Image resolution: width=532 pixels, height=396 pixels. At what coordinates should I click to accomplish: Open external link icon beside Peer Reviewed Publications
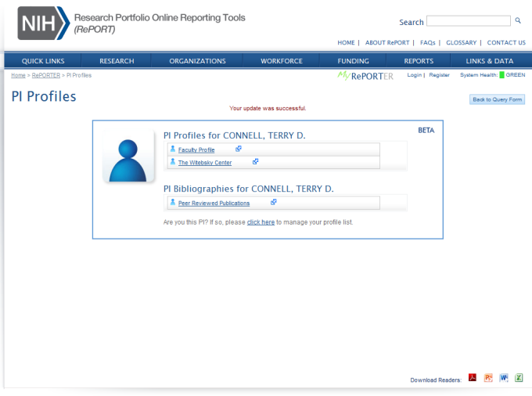273,202
